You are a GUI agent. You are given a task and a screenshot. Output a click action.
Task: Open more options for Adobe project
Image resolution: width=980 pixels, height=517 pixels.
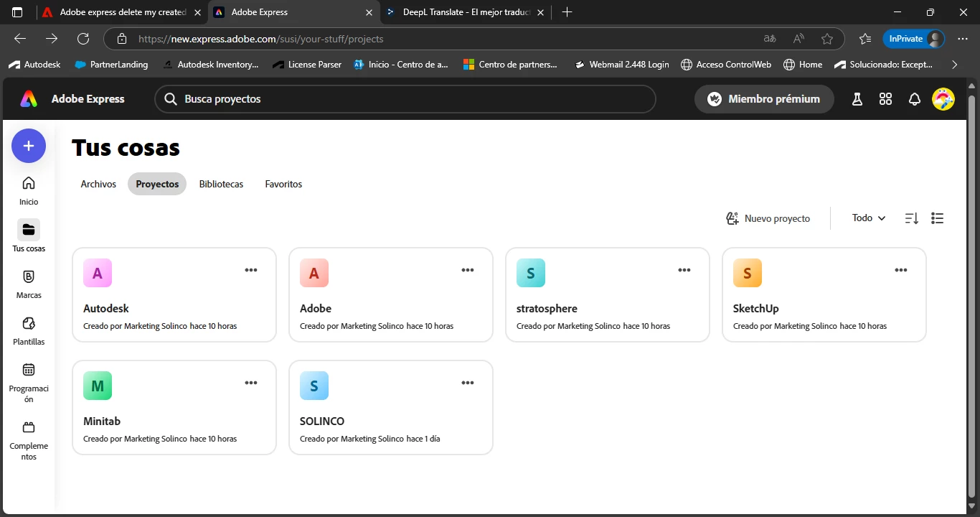(468, 270)
